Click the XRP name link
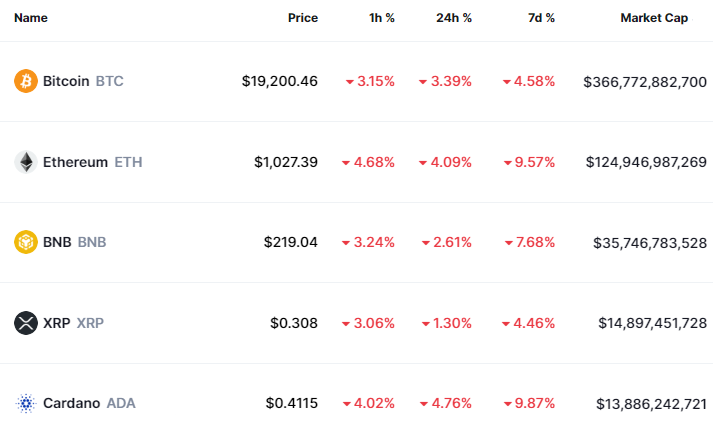Screen dimensions: 713x432 pos(56,323)
